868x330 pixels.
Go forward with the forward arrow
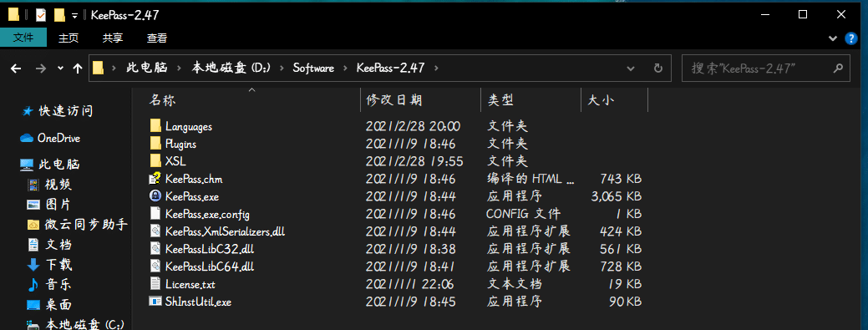click(x=40, y=69)
